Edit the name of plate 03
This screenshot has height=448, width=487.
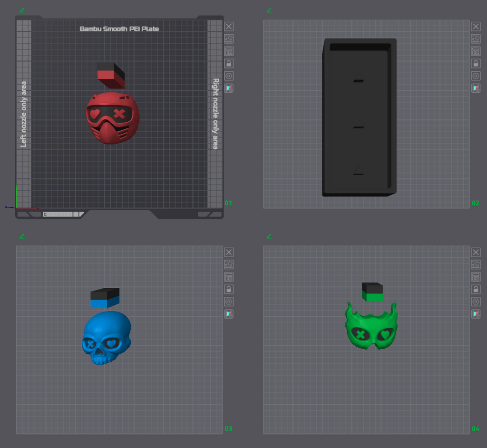(22, 236)
